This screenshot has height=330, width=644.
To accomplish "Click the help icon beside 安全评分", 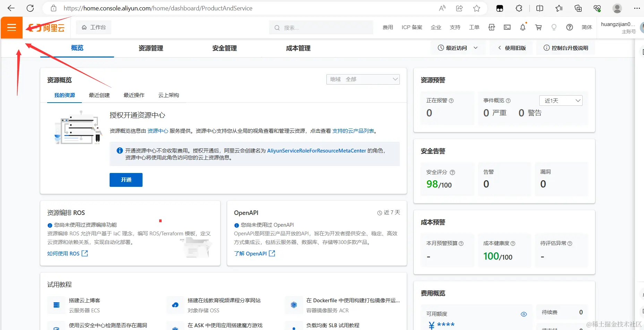I will tap(453, 172).
